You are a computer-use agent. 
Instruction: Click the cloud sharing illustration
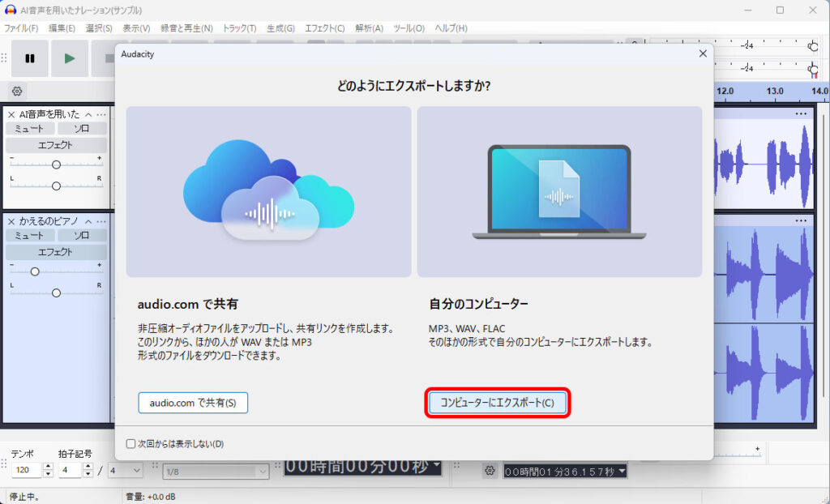pyautogui.click(x=269, y=192)
